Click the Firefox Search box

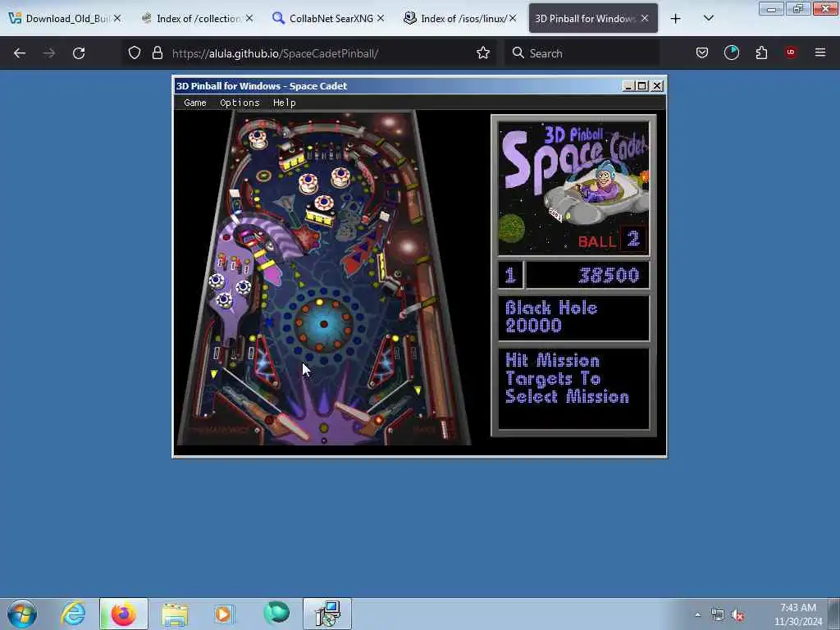click(582, 53)
